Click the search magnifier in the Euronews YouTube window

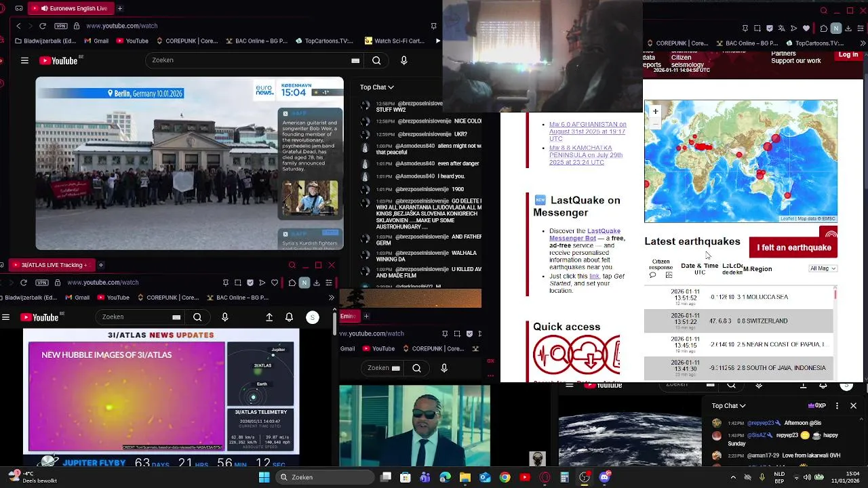click(376, 60)
